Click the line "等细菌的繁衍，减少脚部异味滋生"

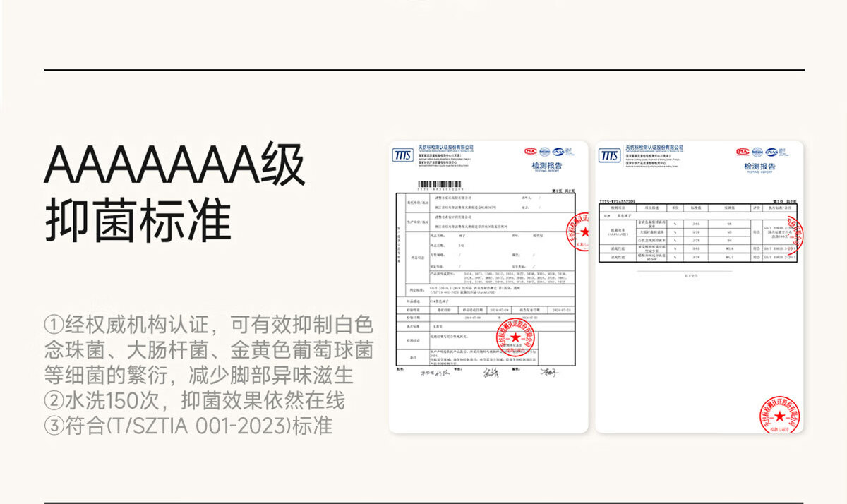[198, 375]
